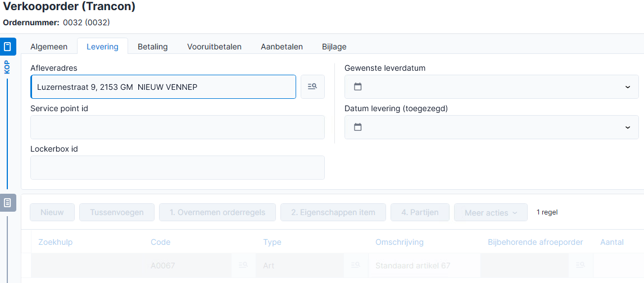The image size is (644, 283).
Task: Click the 1. Overnemen orderregels button
Action: point(217,212)
